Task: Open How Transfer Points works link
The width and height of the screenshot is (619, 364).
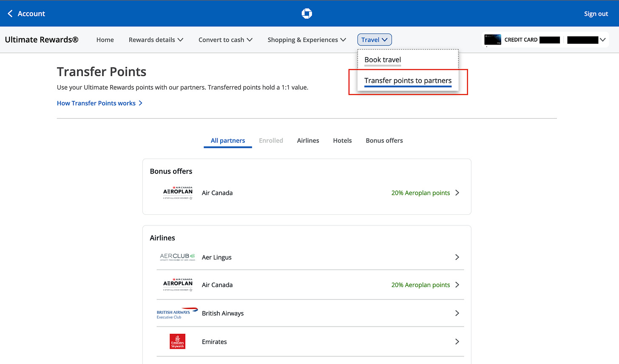Action: [99, 103]
